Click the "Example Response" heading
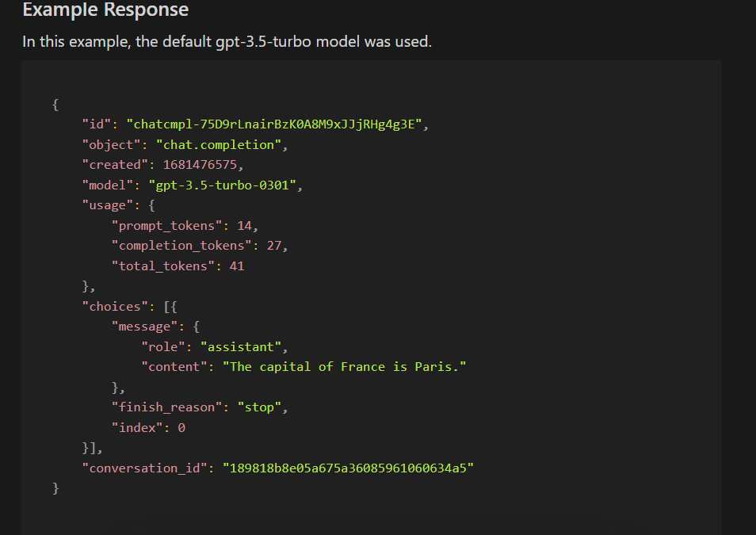The height and width of the screenshot is (535, 756). click(105, 10)
